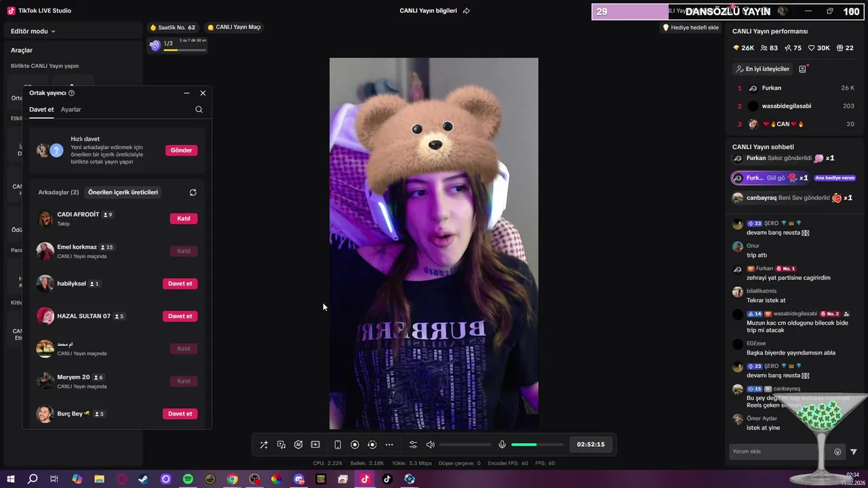This screenshot has height=488, width=868.
Task: Invite HAZAL SULTAN 07 with Davet et
Action: pyautogui.click(x=180, y=316)
